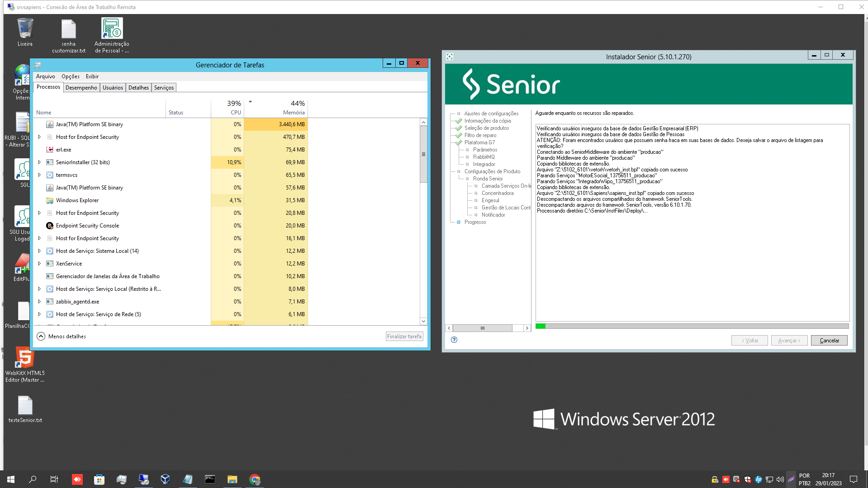
Task: Open the Command Prompt taskbar icon
Action: 210,479
